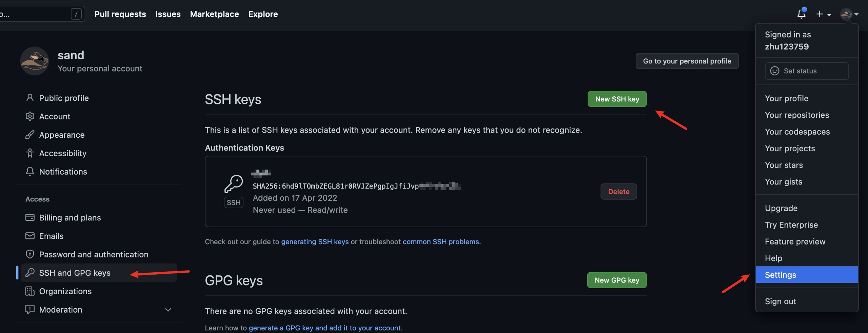Select Your projects in user menu

(x=807, y=148)
